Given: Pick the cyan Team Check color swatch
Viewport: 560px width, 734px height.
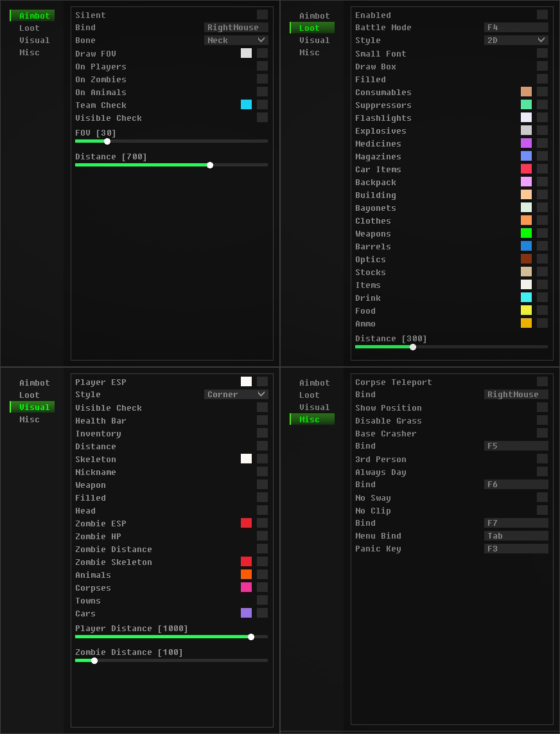Looking at the screenshot, I should tap(246, 105).
